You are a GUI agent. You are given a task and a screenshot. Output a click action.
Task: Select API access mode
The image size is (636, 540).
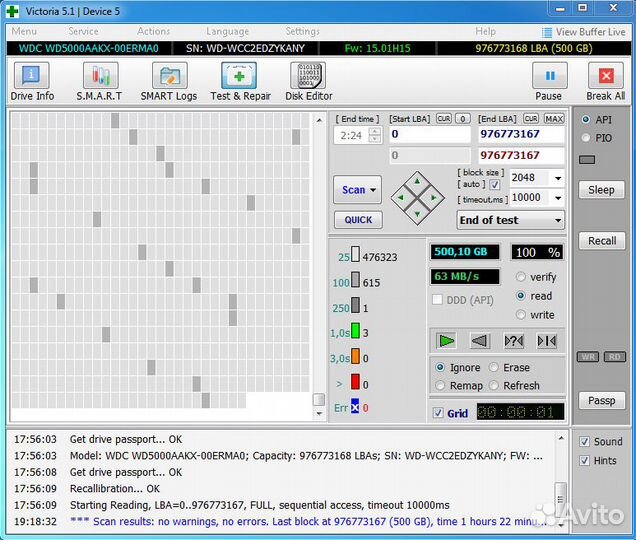[585, 119]
